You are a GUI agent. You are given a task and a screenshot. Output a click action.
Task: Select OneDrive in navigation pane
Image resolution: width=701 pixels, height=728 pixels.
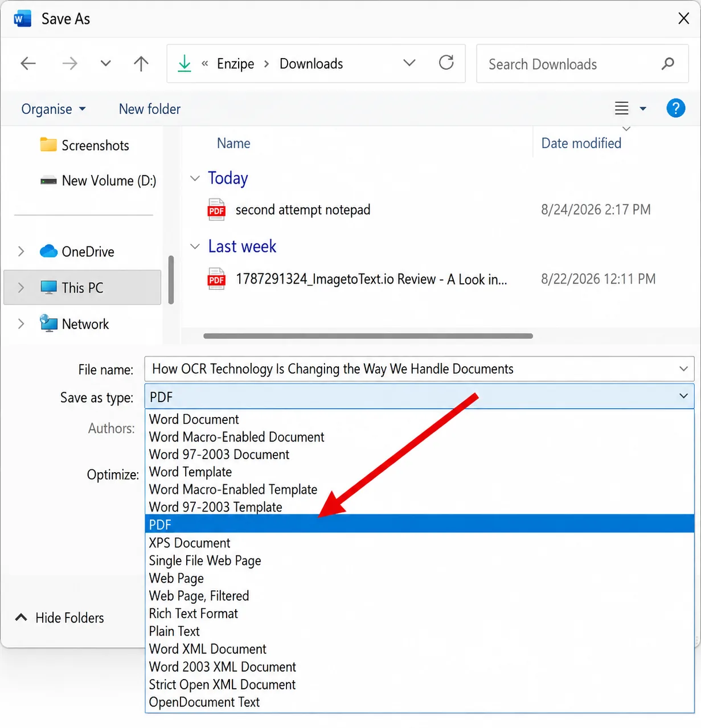pos(77,251)
